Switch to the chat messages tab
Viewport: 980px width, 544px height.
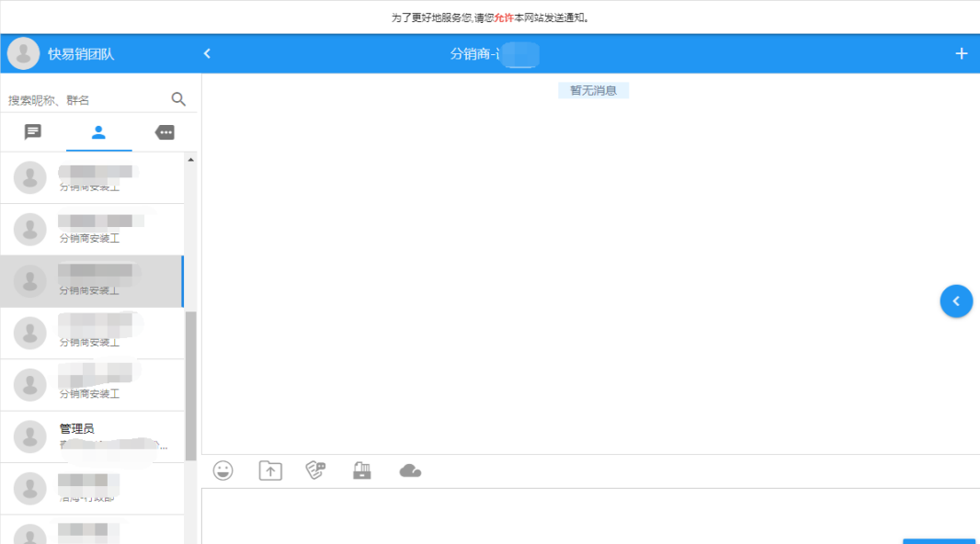(33, 132)
